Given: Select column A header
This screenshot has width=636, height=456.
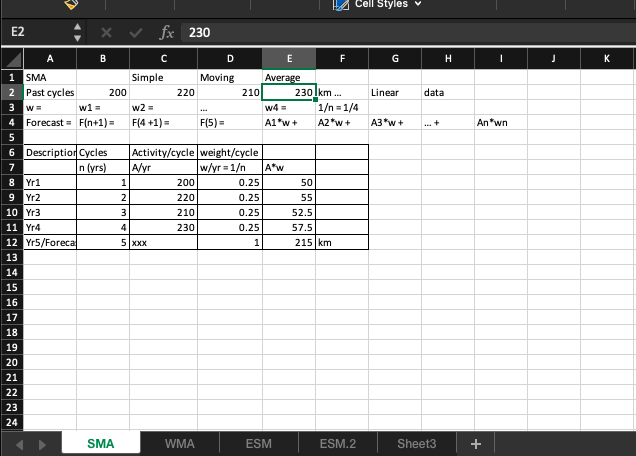Looking at the screenshot, I should tap(50, 59).
